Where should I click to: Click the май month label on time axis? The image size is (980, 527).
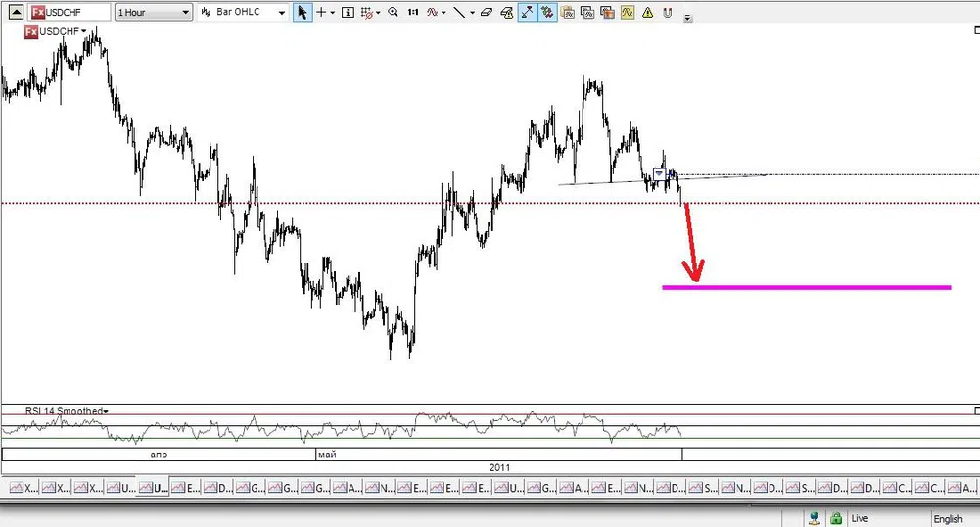tap(327, 455)
